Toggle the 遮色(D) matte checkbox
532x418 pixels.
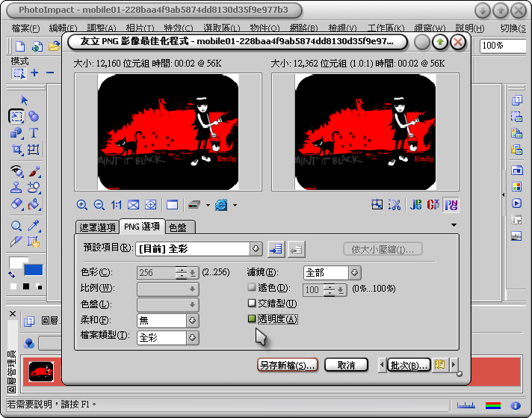click(251, 287)
